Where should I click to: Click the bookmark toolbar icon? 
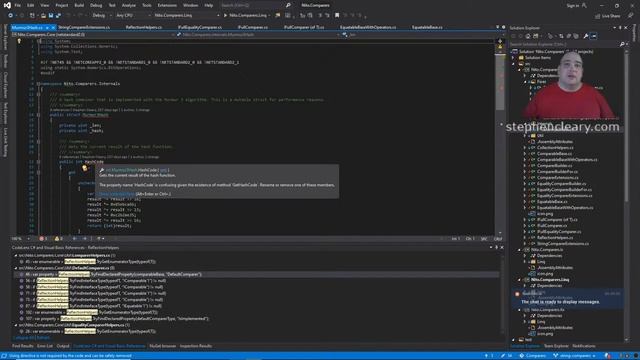pyautogui.click(x=337, y=16)
